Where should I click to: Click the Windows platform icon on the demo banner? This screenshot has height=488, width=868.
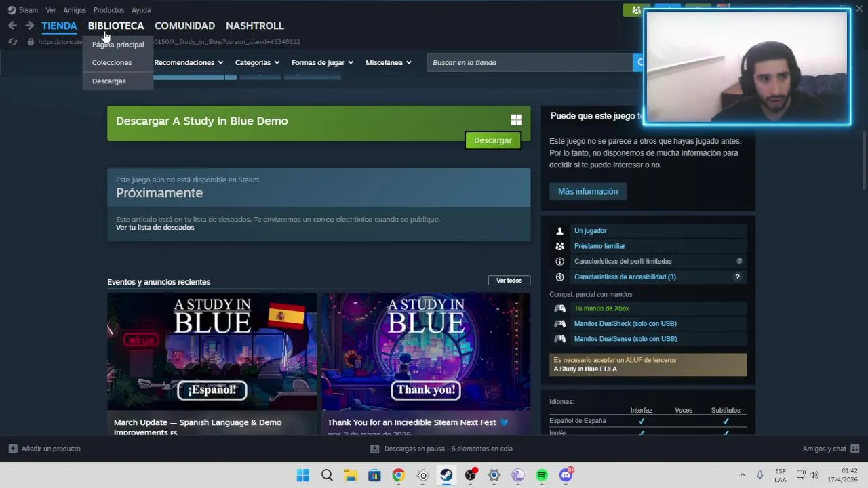click(516, 121)
